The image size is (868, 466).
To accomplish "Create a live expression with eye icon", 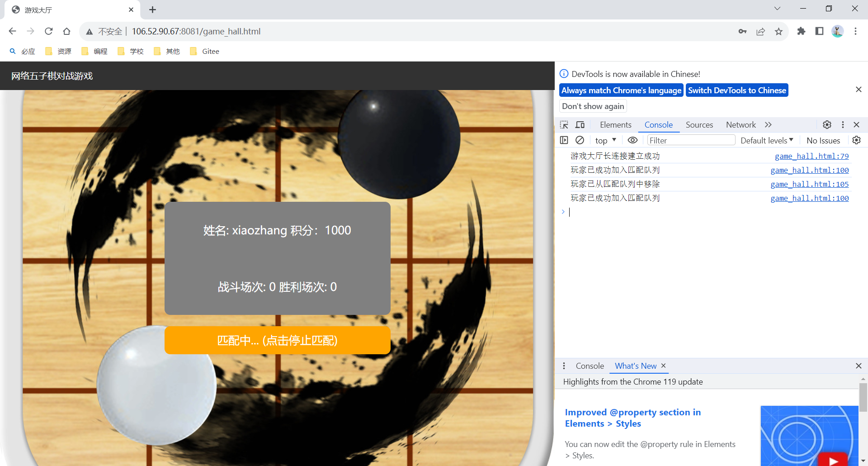I will (x=632, y=140).
